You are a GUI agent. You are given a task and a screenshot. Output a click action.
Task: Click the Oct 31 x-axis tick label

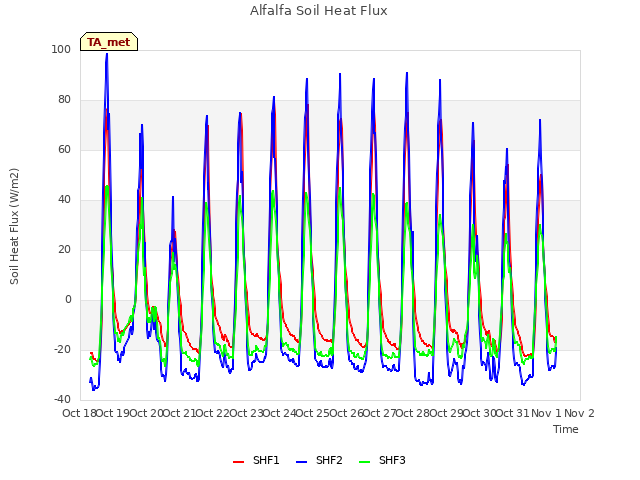point(513,413)
